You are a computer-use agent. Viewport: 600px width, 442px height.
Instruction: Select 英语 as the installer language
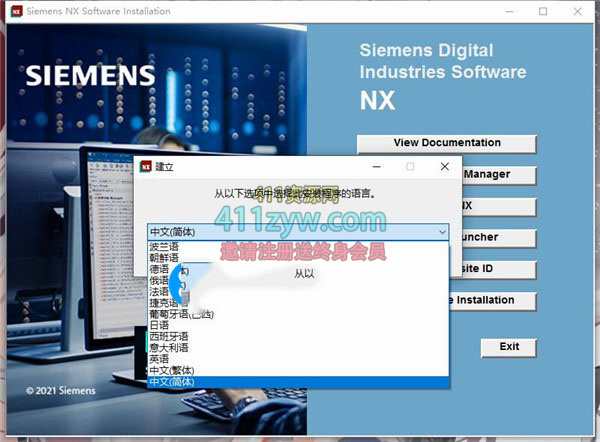[x=159, y=359]
